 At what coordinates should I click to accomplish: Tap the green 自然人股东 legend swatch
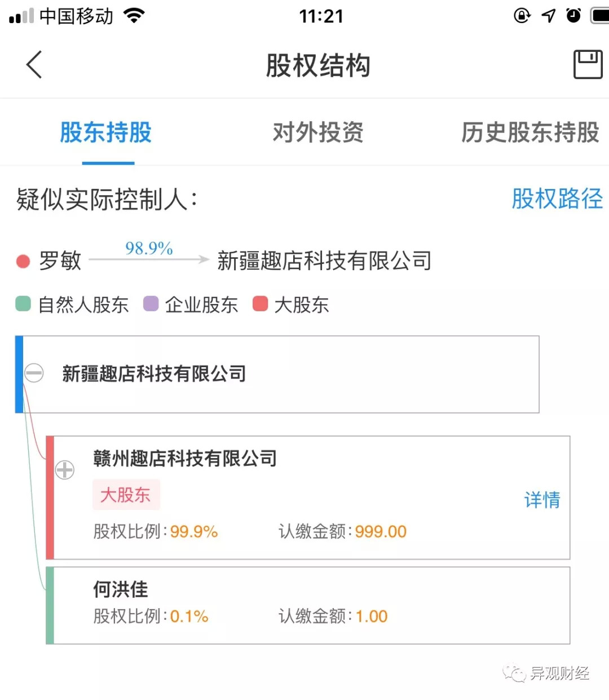click(x=23, y=304)
